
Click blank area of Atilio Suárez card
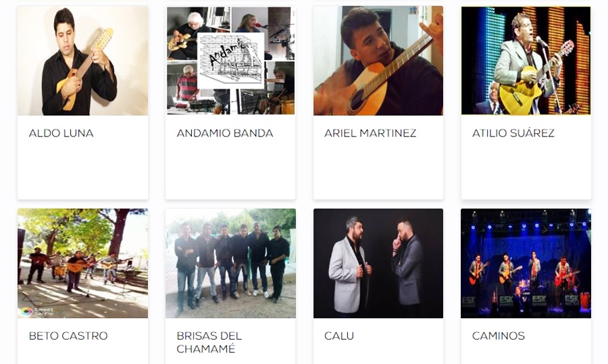tap(526, 171)
